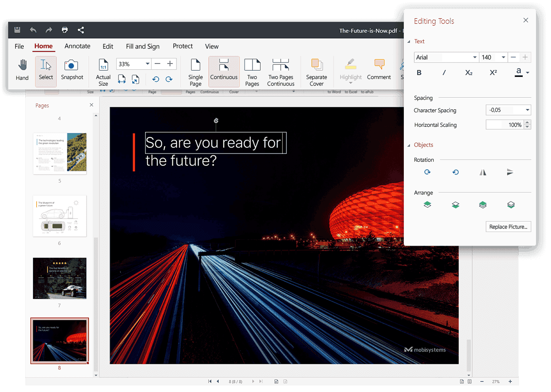Flip object vertically
The image size is (551, 392).
(510, 172)
